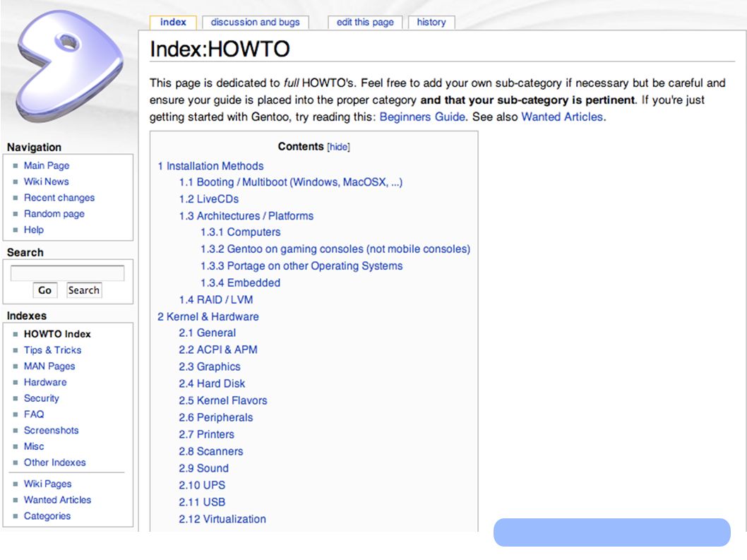Jump to 2.12 Virtualization

[x=222, y=519]
